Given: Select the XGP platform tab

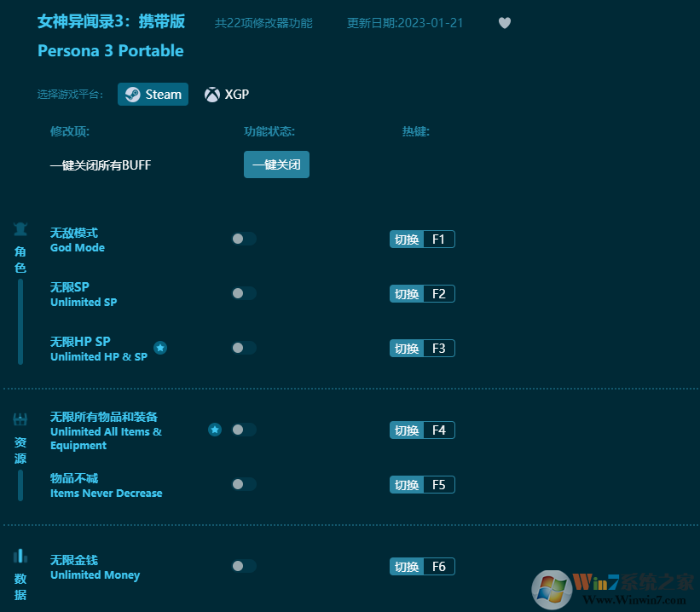Looking at the screenshot, I should 228,95.
